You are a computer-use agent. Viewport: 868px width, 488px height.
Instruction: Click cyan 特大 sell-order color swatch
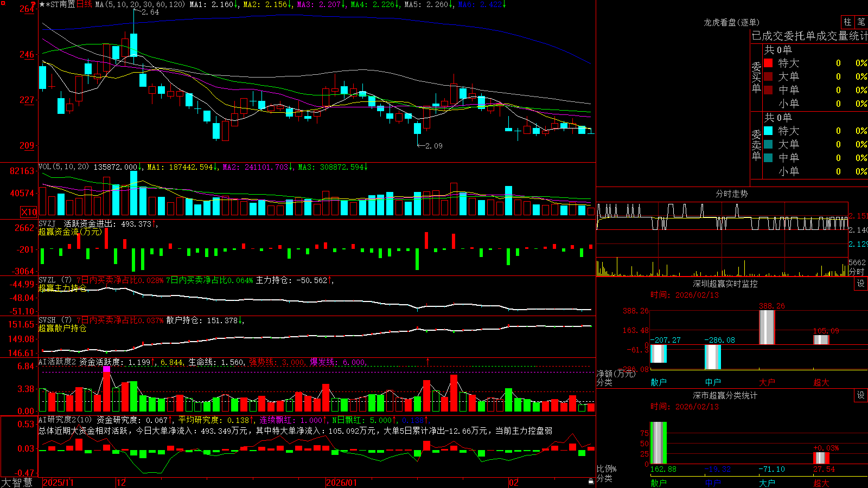[768, 131]
